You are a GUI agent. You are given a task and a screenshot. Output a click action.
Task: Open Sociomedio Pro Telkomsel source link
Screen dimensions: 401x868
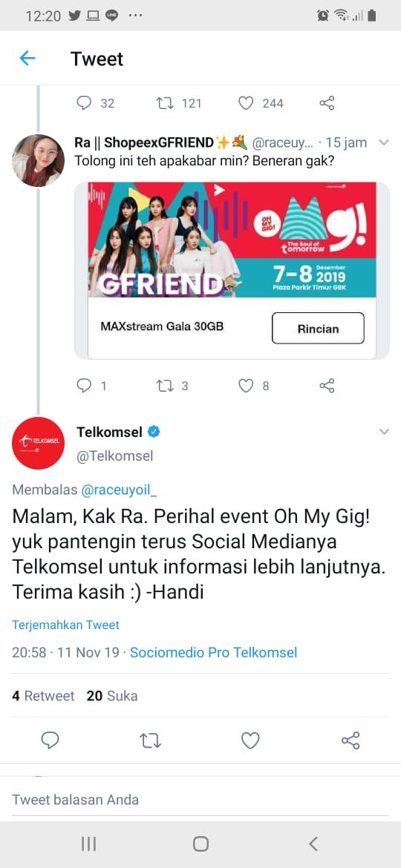(213, 653)
